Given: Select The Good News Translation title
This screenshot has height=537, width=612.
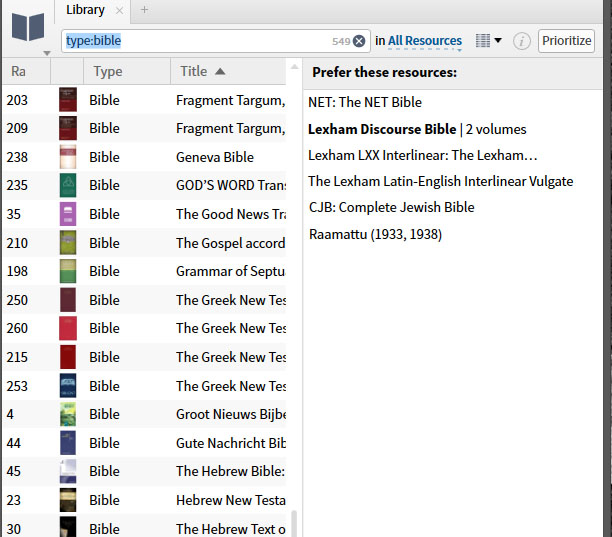Looking at the screenshot, I should pos(231,214).
